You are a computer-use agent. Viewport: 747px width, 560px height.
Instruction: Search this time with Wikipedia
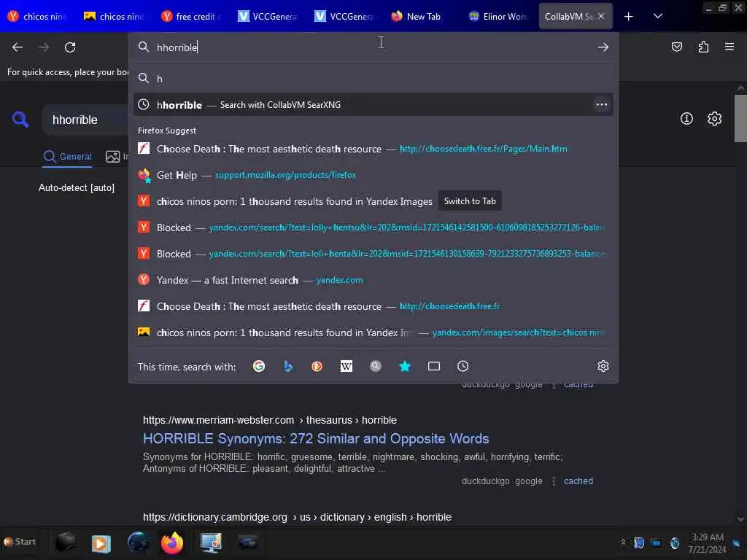[347, 366]
